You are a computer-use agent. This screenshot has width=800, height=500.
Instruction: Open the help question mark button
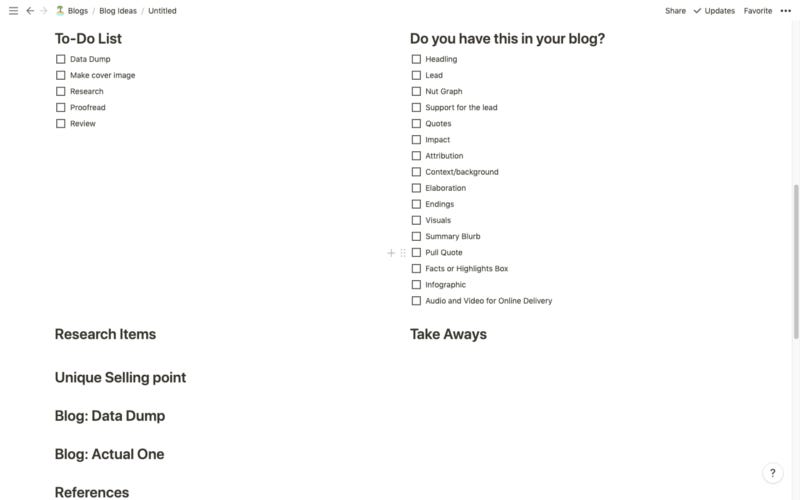(x=772, y=473)
